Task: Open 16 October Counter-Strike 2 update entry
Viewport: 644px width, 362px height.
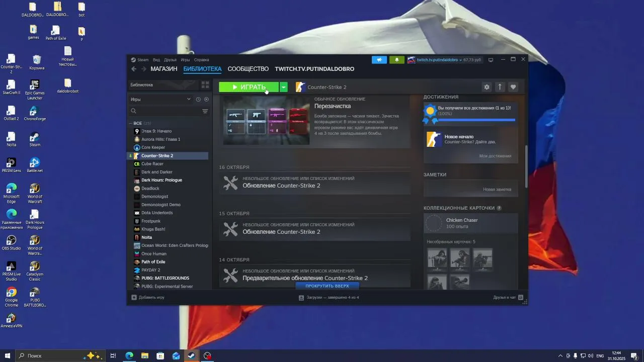Action: tap(314, 183)
